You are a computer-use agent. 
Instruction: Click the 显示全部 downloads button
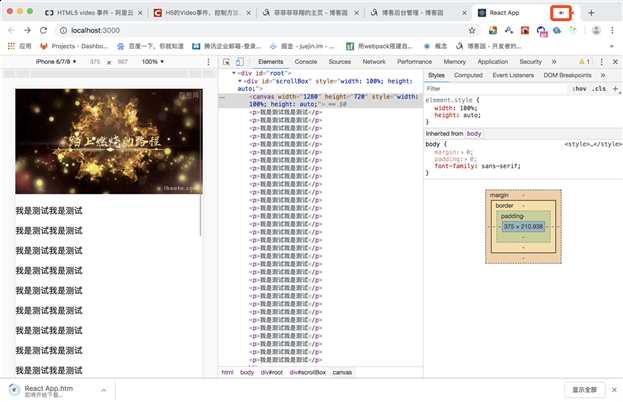pyautogui.click(x=584, y=390)
